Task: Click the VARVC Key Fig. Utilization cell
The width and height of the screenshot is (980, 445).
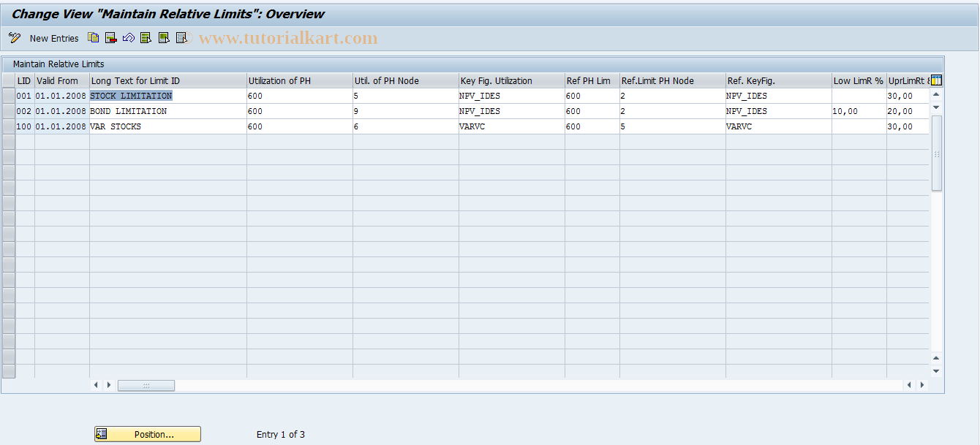Action: [512, 126]
